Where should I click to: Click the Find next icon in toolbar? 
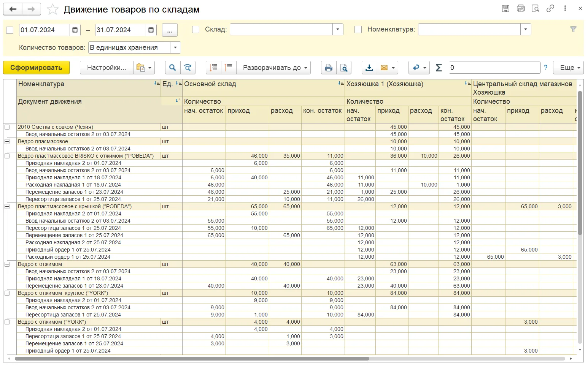point(188,68)
